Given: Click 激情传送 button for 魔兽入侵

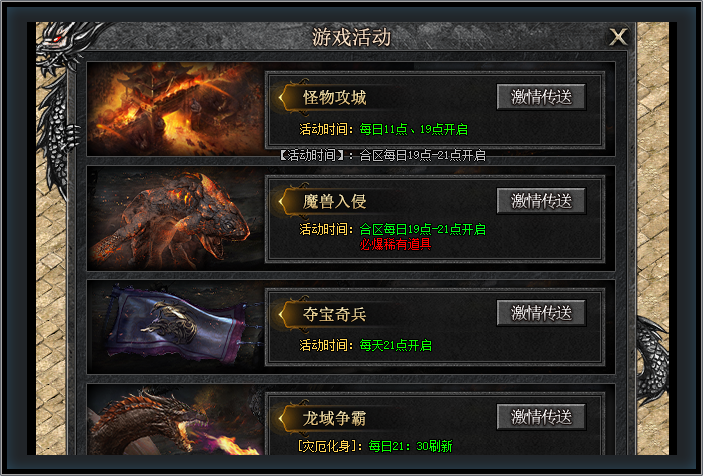Looking at the screenshot, I should point(541,201).
